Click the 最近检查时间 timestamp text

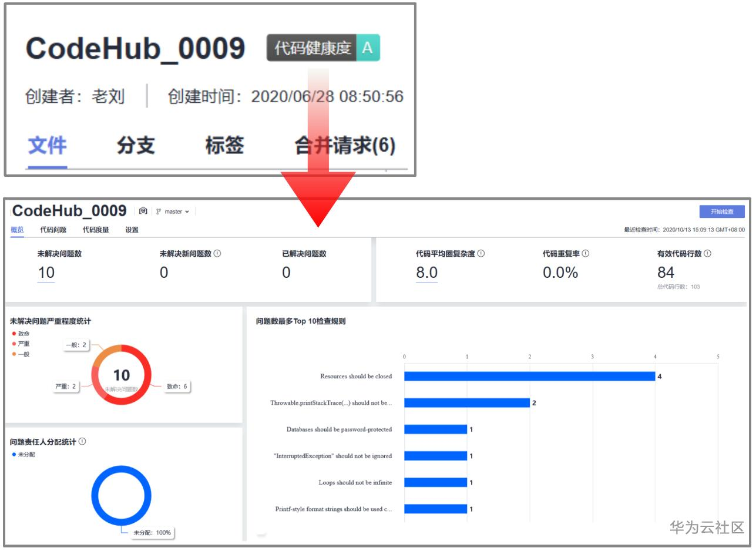(684, 230)
